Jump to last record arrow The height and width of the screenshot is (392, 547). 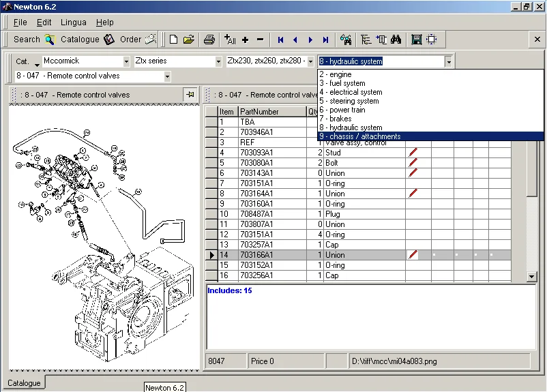point(325,40)
